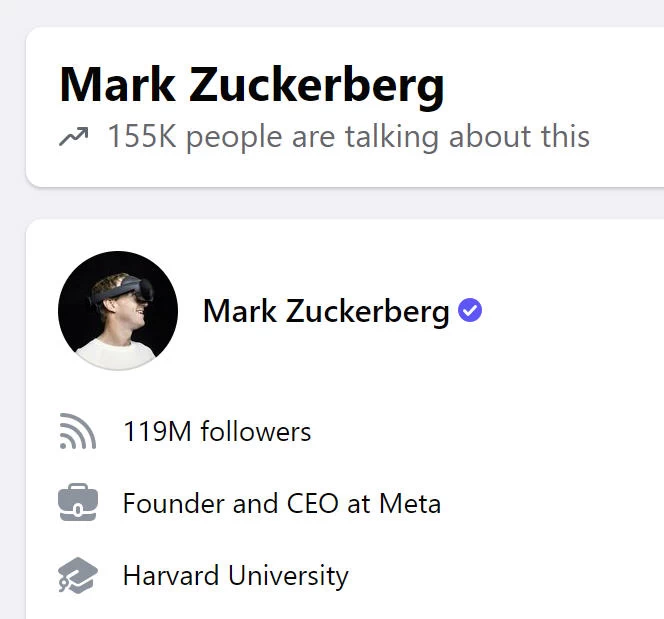Open the 119M followers text
This screenshot has height=619, width=664.
(x=217, y=432)
